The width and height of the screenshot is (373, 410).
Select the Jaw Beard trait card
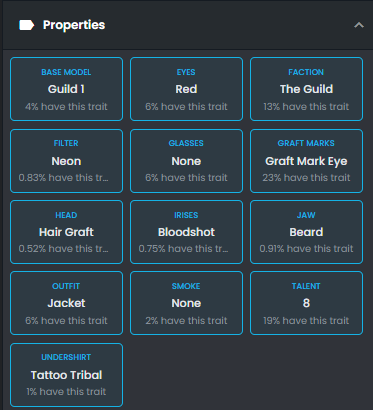[306, 232]
